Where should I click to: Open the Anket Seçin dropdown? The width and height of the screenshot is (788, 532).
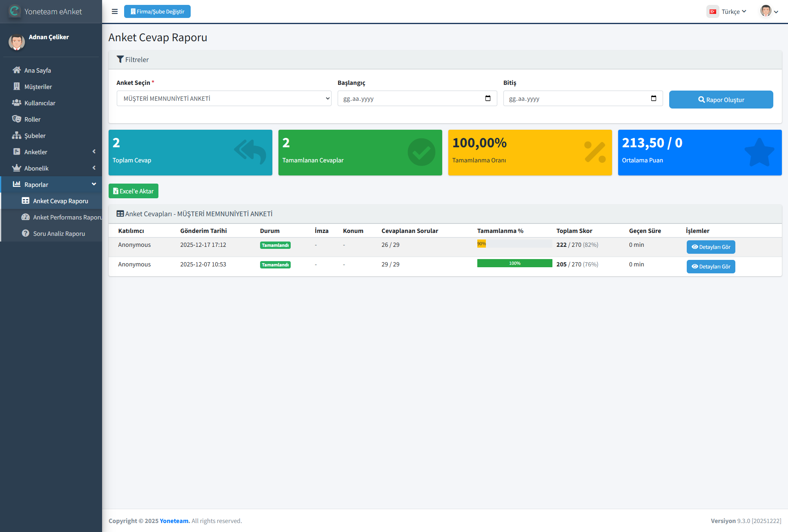[224, 98]
